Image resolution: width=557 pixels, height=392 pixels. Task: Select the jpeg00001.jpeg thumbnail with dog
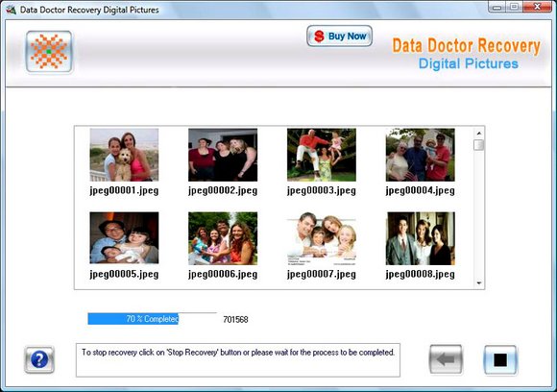124,155
